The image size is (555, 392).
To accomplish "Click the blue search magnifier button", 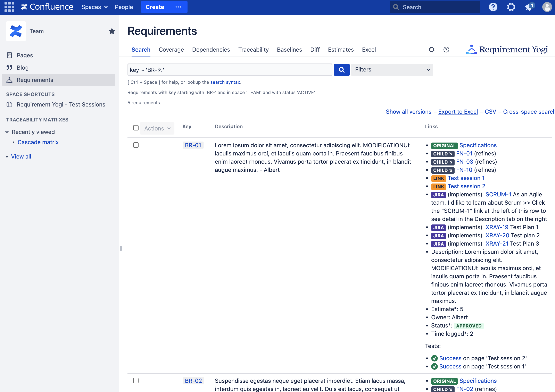I will coord(341,70).
